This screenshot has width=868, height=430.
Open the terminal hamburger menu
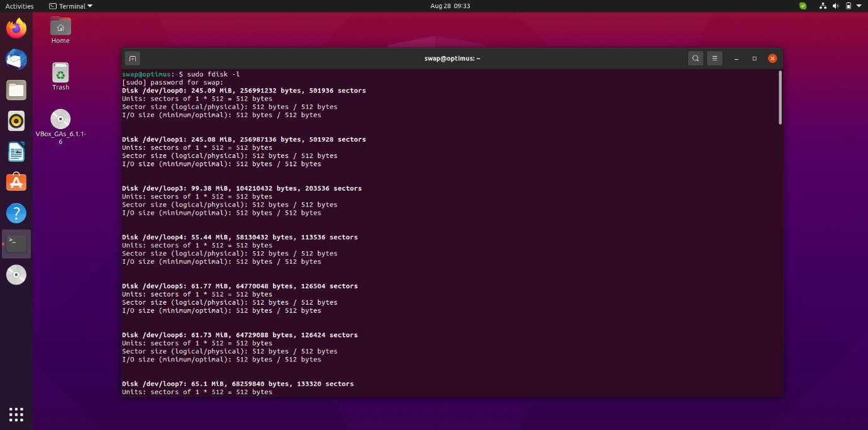tap(715, 59)
